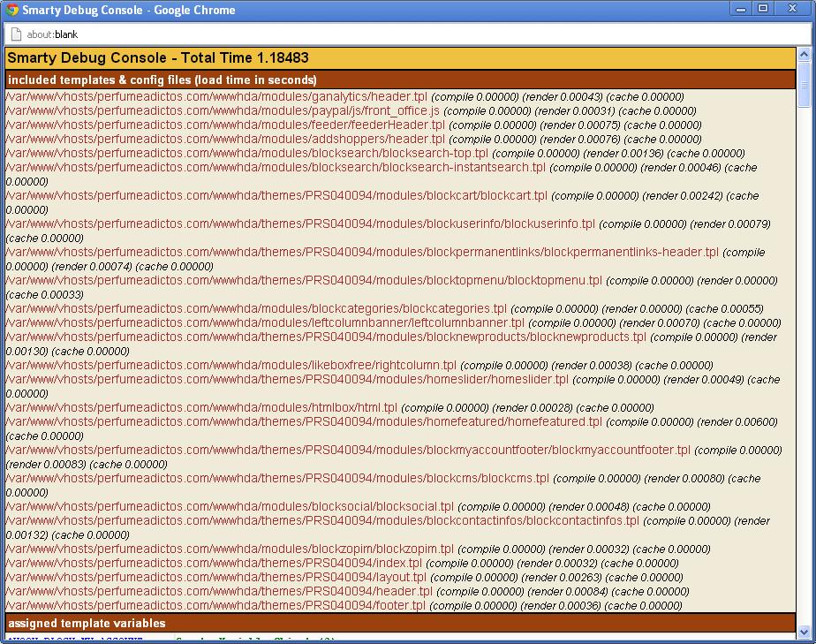Click '(cache 0.00033)' for blocktopmenu.tpl

pyautogui.click(x=45, y=295)
